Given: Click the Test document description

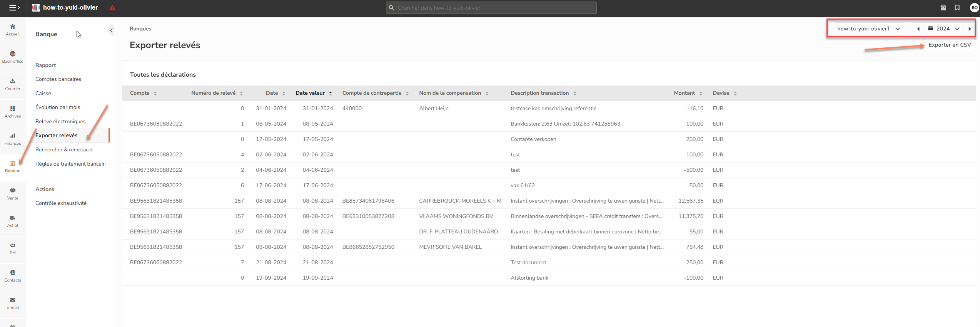Looking at the screenshot, I should click(528, 262).
